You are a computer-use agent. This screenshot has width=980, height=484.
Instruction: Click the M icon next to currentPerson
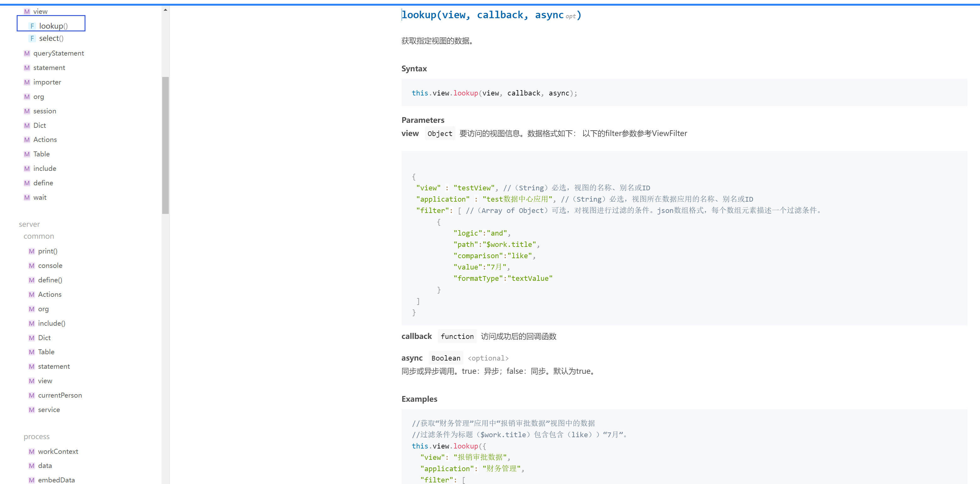tap(31, 395)
